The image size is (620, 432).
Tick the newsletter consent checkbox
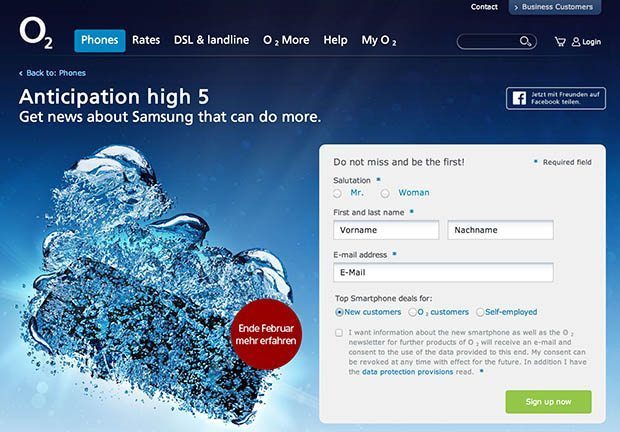click(339, 333)
